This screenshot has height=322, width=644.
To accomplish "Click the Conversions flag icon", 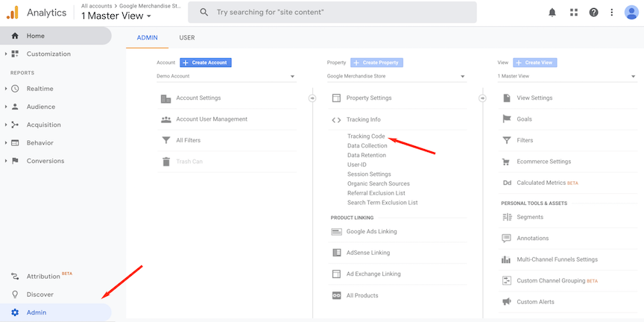I will click(15, 160).
